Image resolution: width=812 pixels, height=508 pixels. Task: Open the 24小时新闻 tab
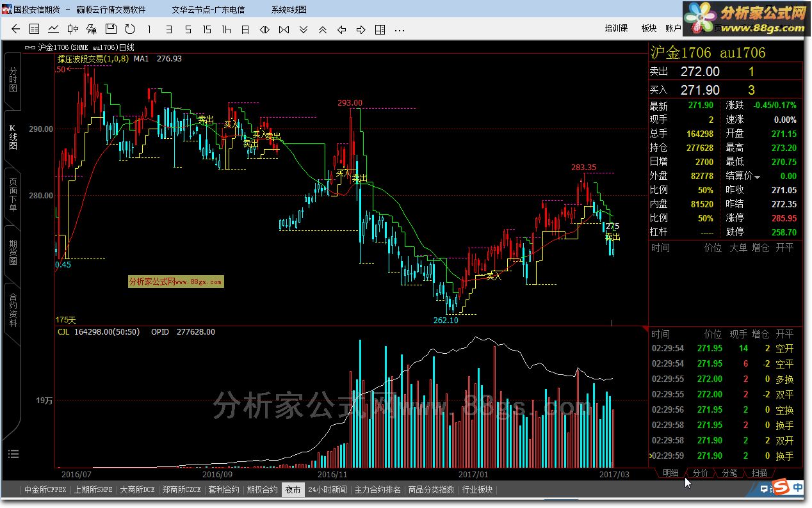[x=327, y=489]
